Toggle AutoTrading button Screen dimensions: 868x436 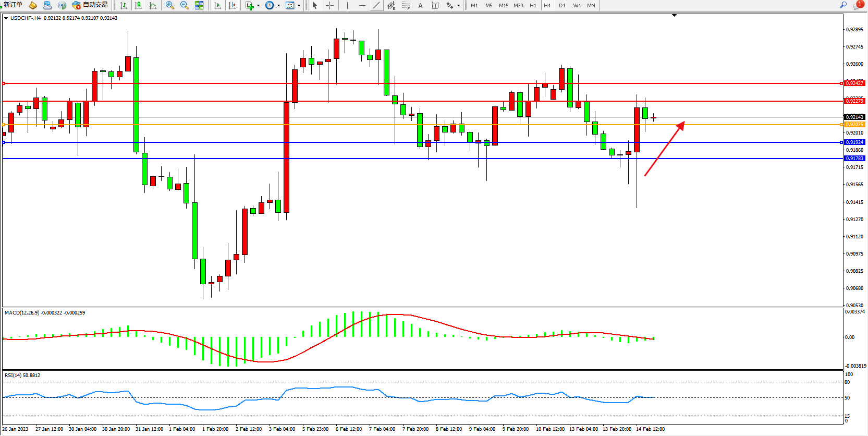[x=90, y=5]
